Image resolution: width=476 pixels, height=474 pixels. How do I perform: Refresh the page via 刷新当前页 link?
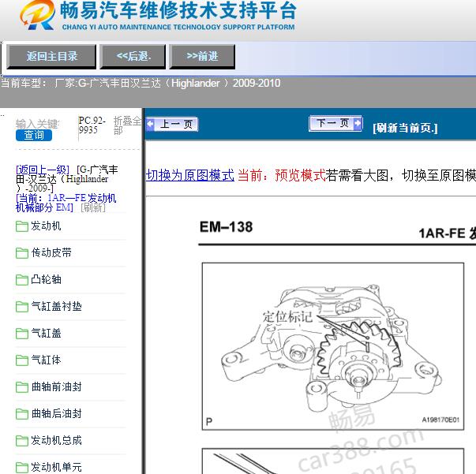(x=405, y=128)
